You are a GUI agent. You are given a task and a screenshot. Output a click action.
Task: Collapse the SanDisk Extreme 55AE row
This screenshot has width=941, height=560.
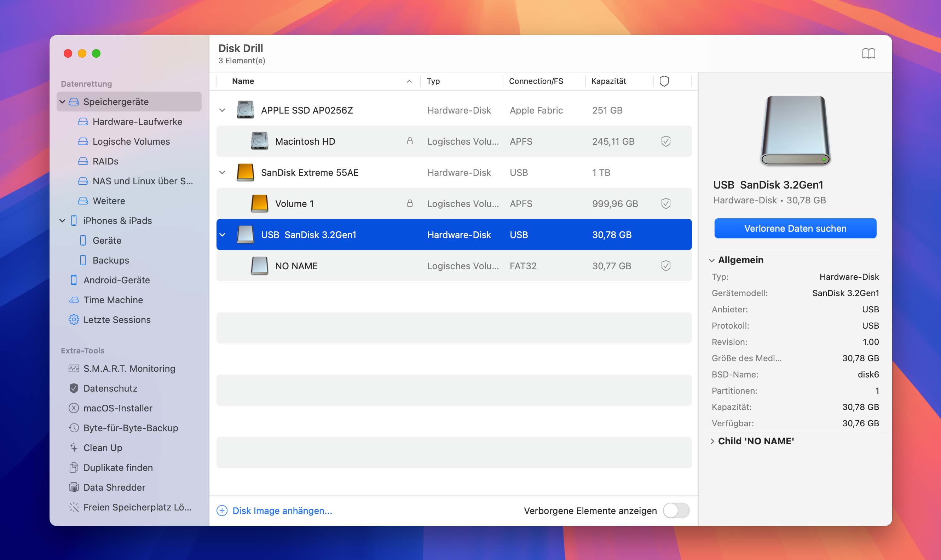click(x=222, y=172)
